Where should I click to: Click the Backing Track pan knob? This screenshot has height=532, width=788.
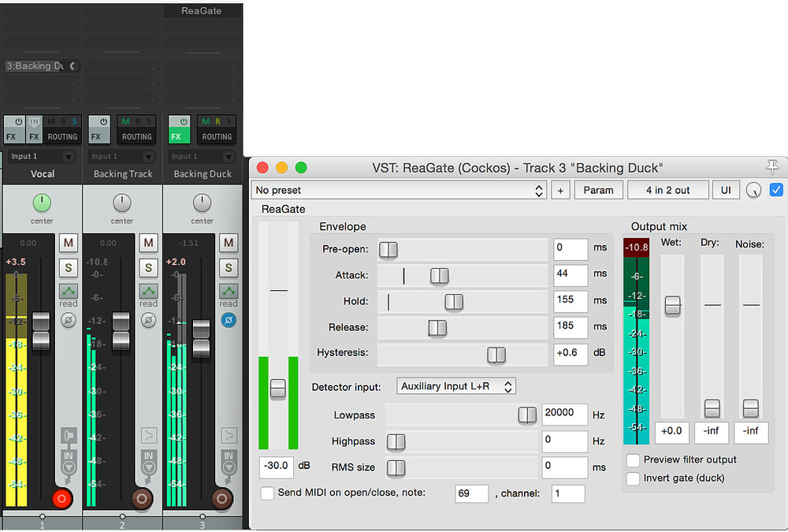(121, 203)
